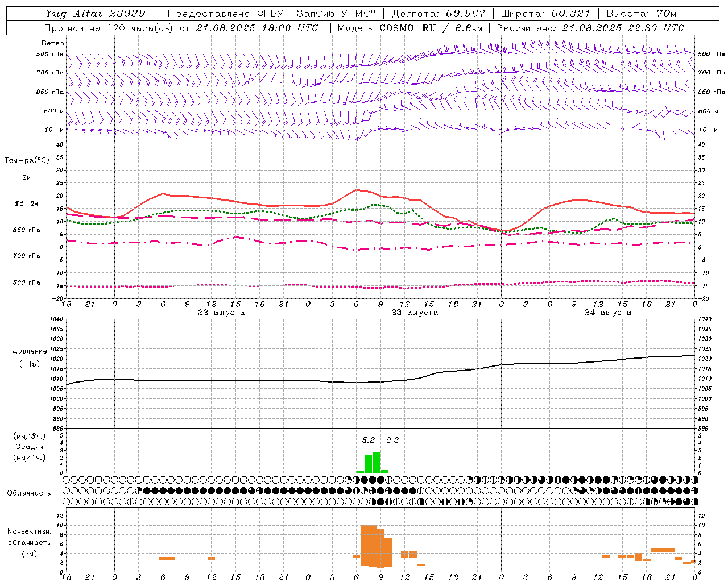This screenshot has width=728, height=582.
Task: Click the 'Высота: 70м' elevation text
Action: tap(642, 14)
